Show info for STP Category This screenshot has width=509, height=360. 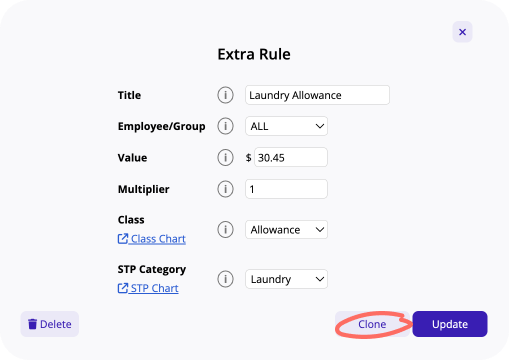tap(225, 279)
